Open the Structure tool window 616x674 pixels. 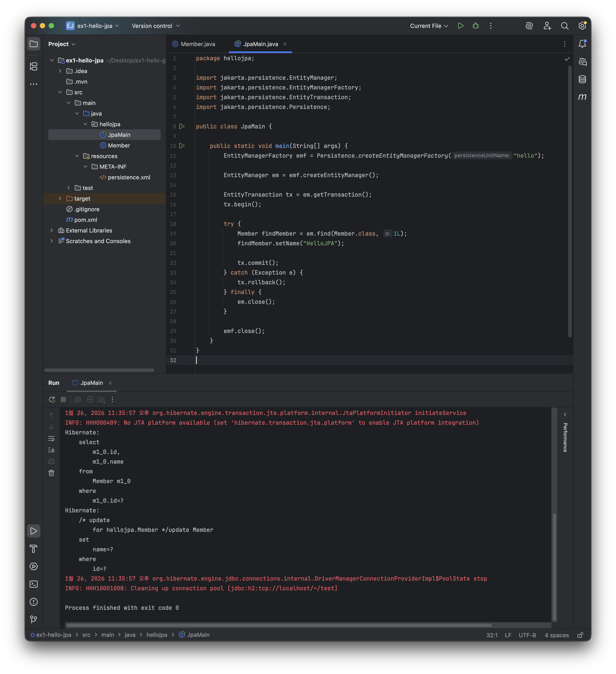pos(34,66)
